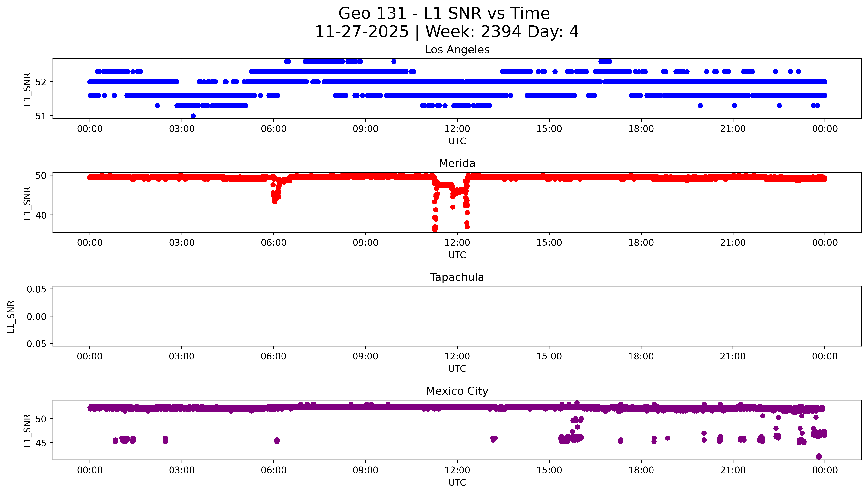Click the 12:00 tick label under Los Angeles plot

click(457, 129)
